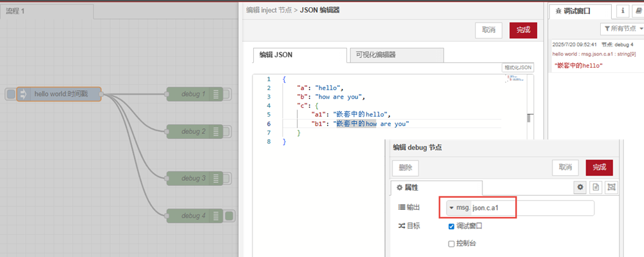Screen dimensions: 644x257
Task: Select the debug 4 node
Action: click(194, 216)
